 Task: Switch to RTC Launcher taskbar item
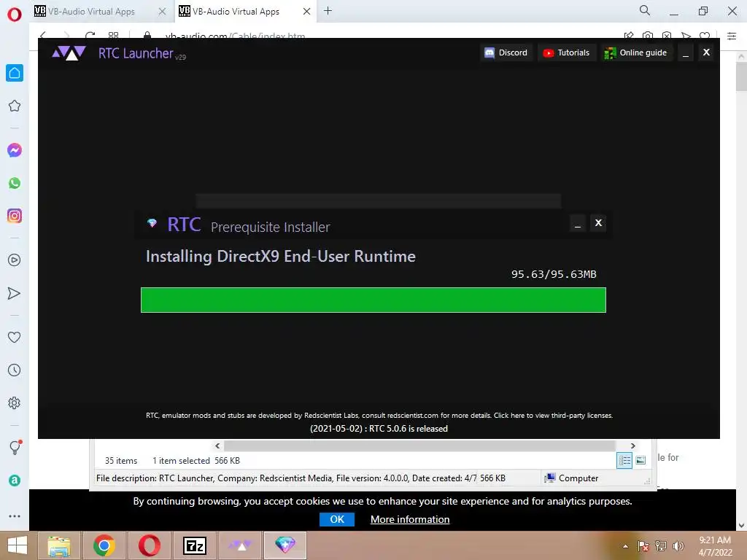239,545
